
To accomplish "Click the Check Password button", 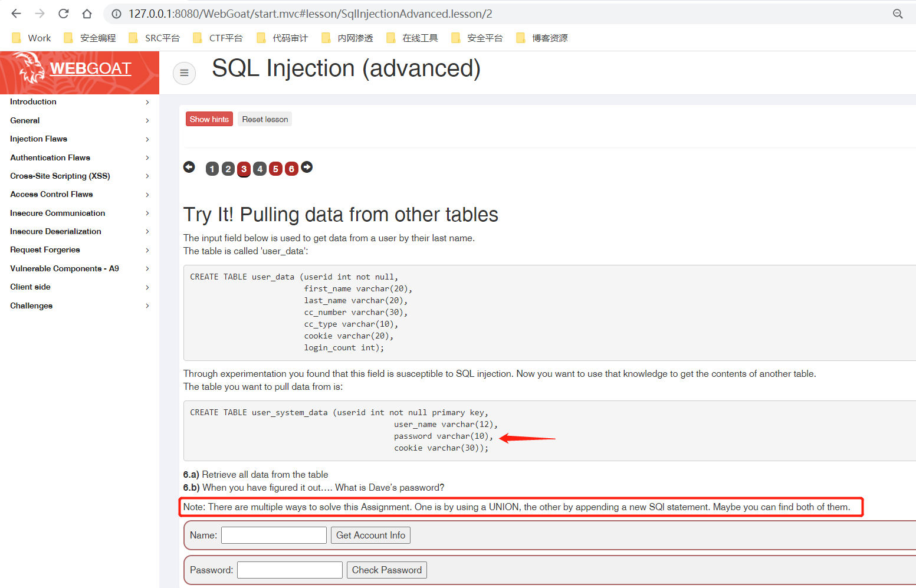I will (386, 570).
